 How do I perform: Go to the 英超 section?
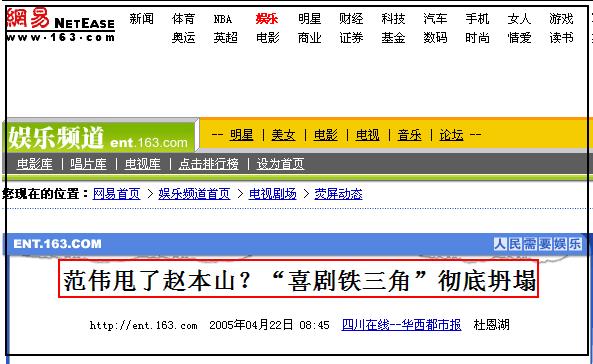click(225, 37)
